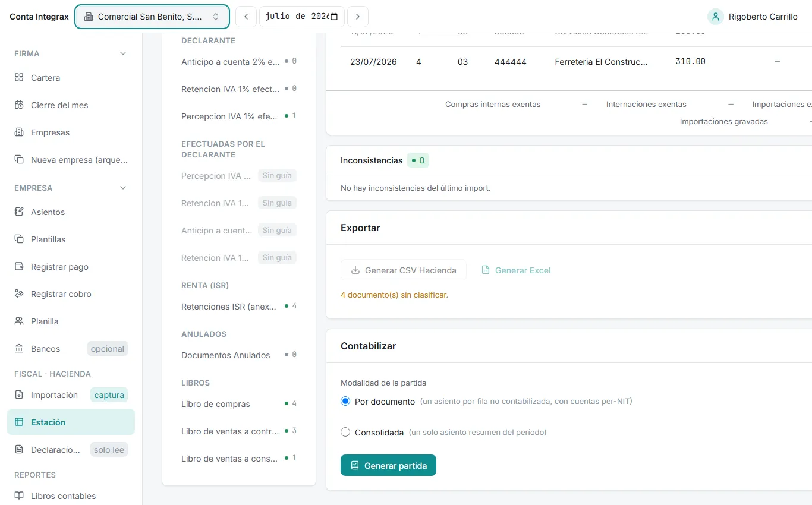Click the 310.00 amount cell
Viewport: 812px width, 505px height.
point(691,61)
